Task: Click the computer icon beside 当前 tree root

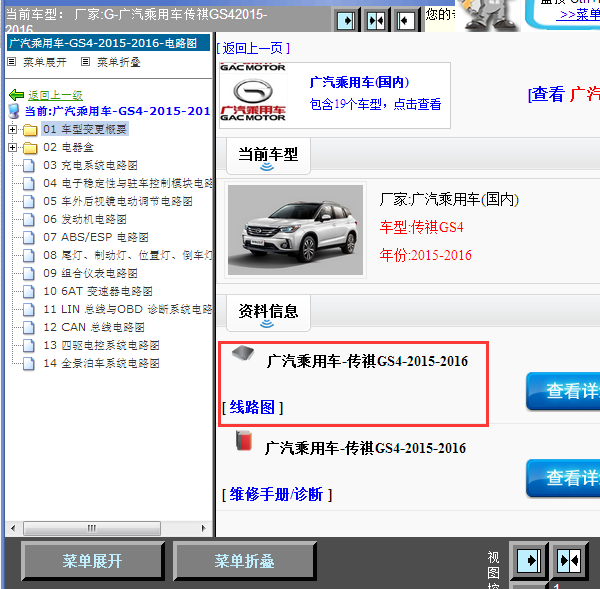Action: tap(14, 111)
